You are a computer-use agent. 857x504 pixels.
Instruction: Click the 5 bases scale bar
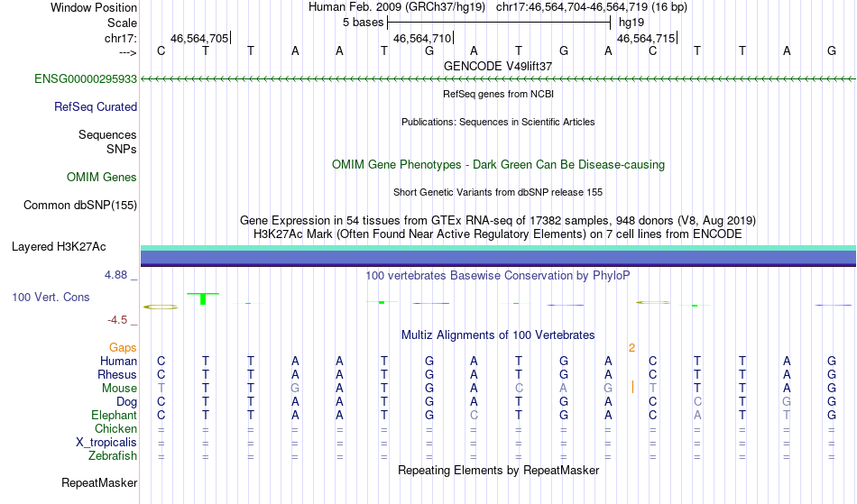tap(499, 23)
